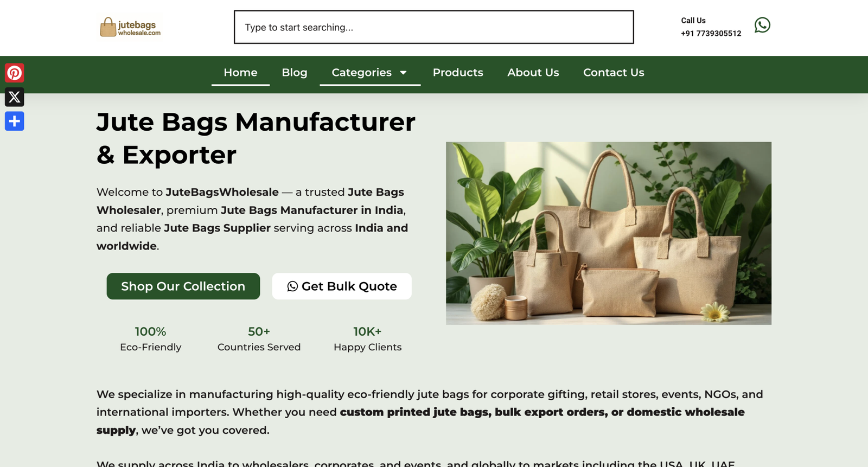Click the jute bags hero image
This screenshot has height=467, width=868.
click(x=609, y=233)
